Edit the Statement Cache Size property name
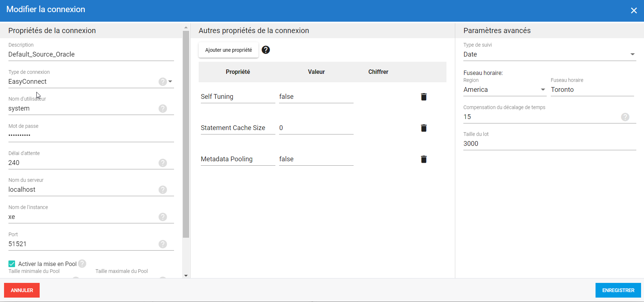 pyautogui.click(x=238, y=128)
